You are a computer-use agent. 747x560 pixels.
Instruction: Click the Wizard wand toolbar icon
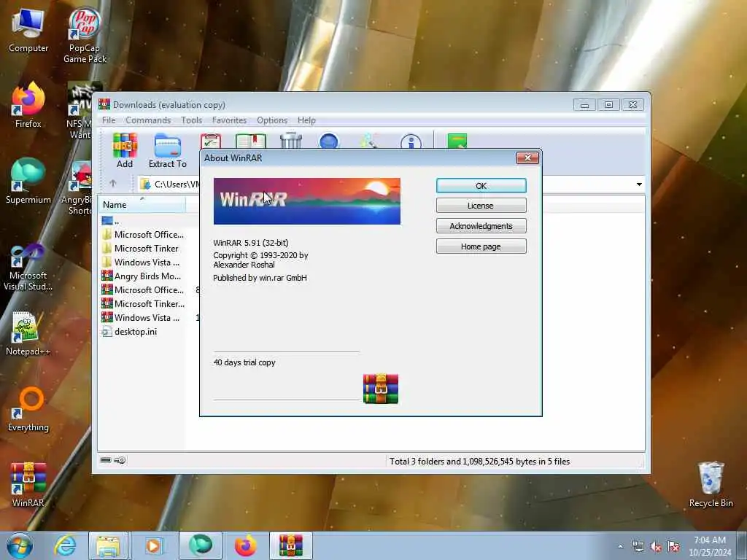click(x=369, y=141)
